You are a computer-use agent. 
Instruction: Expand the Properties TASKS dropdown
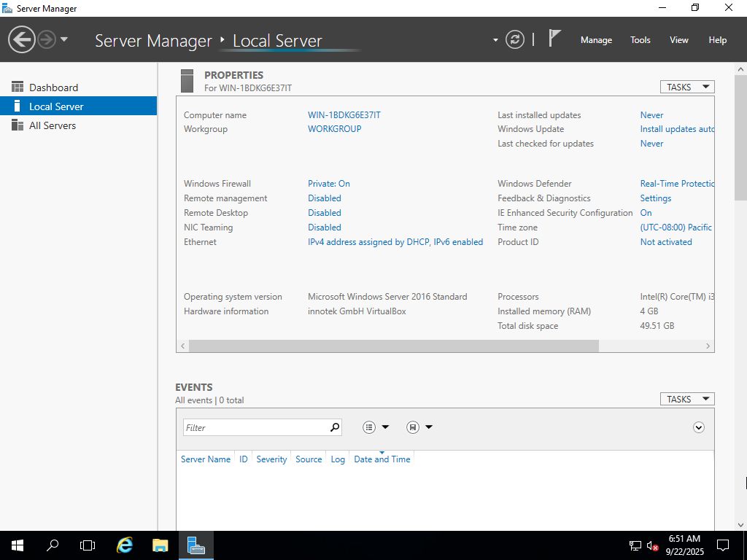coord(686,87)
